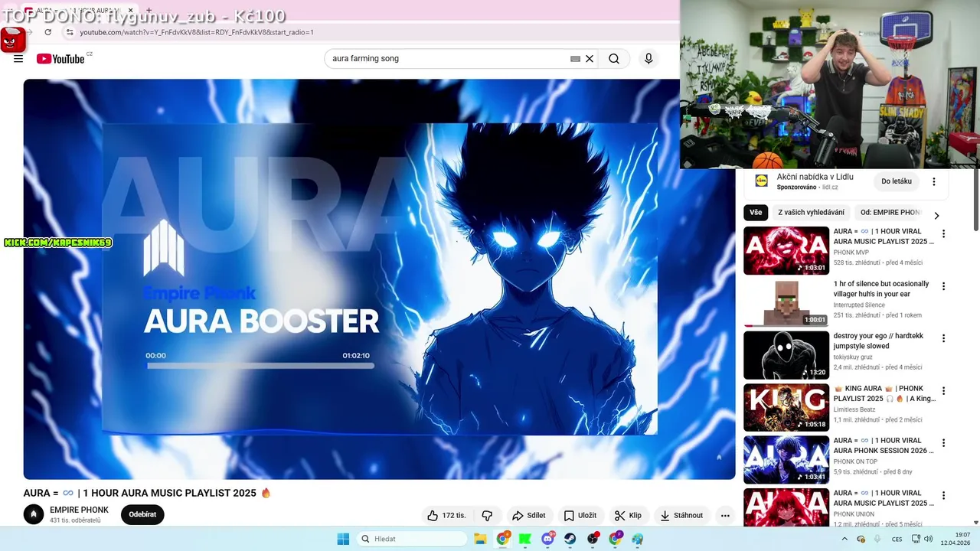
Task: Like the video showing 172 tis.
Action: pos(447,515)
